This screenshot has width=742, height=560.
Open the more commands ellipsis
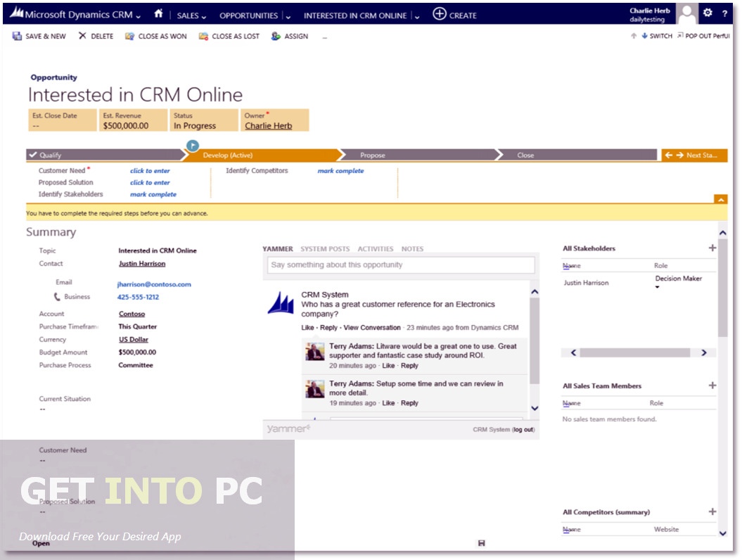tap(325, 37)
